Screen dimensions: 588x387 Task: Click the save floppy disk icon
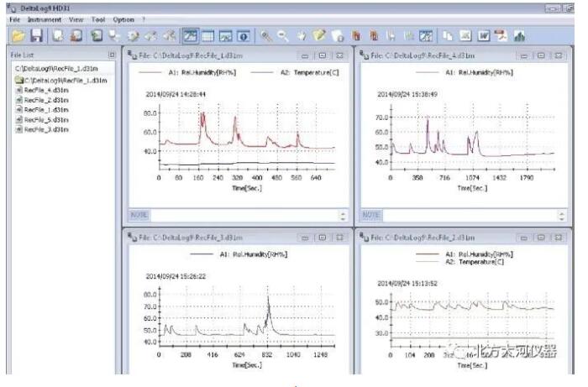pyautogui.click(x=36, y=36)
